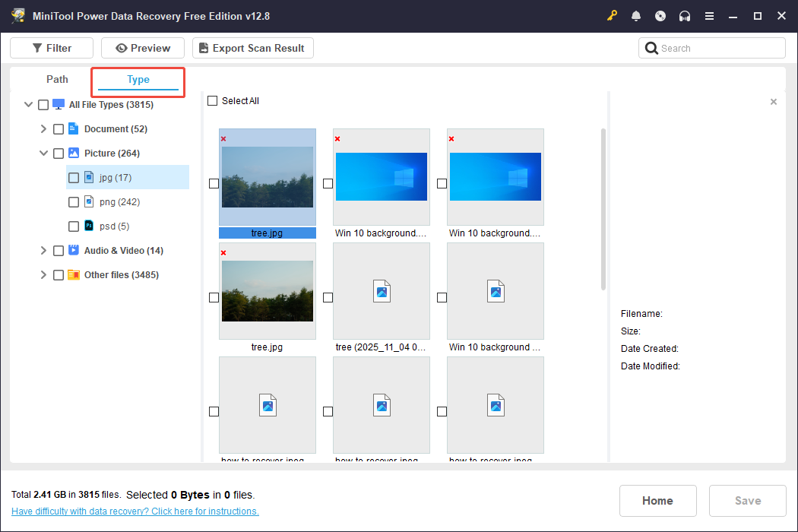Open the headphones support icon
This screenshot has height=532, width=798.
click(685, 16)
